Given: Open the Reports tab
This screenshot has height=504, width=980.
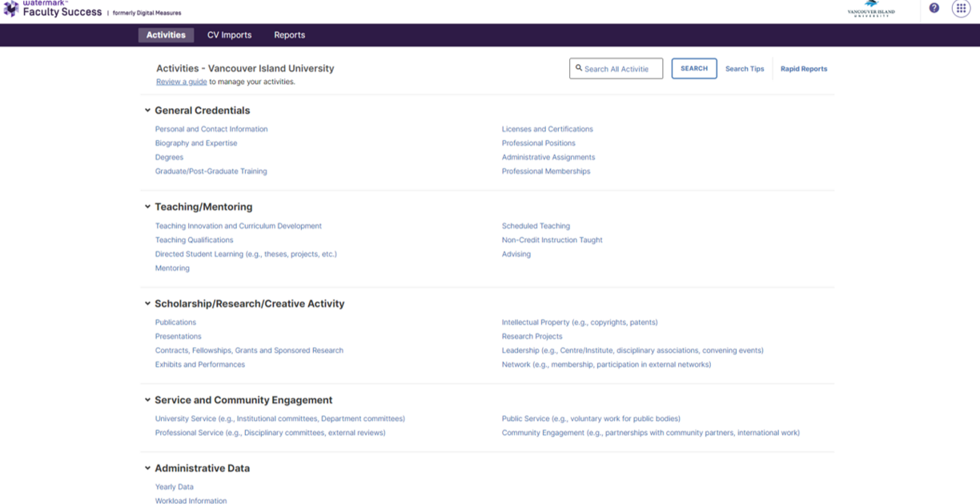Looking at the screenshot, I should [289, 35].
